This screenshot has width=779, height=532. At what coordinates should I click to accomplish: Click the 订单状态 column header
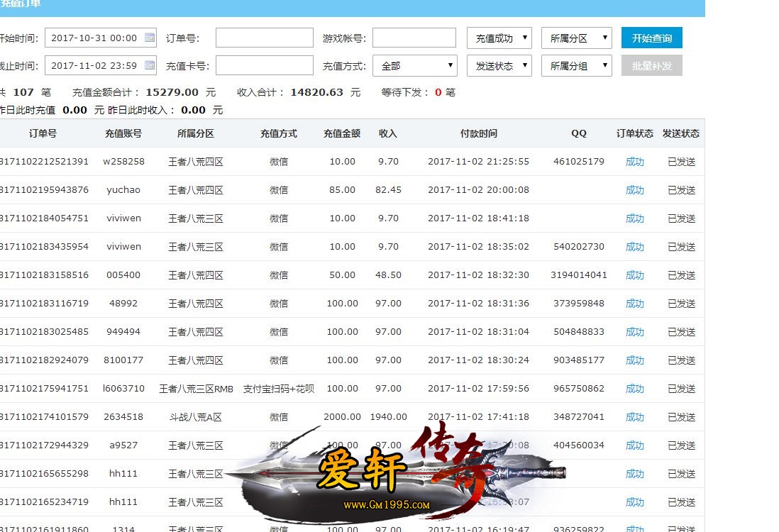click(634, 133)
